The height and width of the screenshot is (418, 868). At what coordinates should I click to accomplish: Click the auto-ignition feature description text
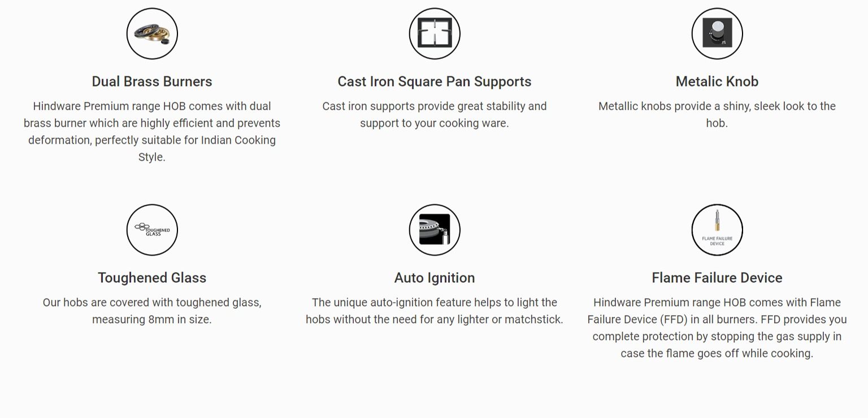pos(435,311)
